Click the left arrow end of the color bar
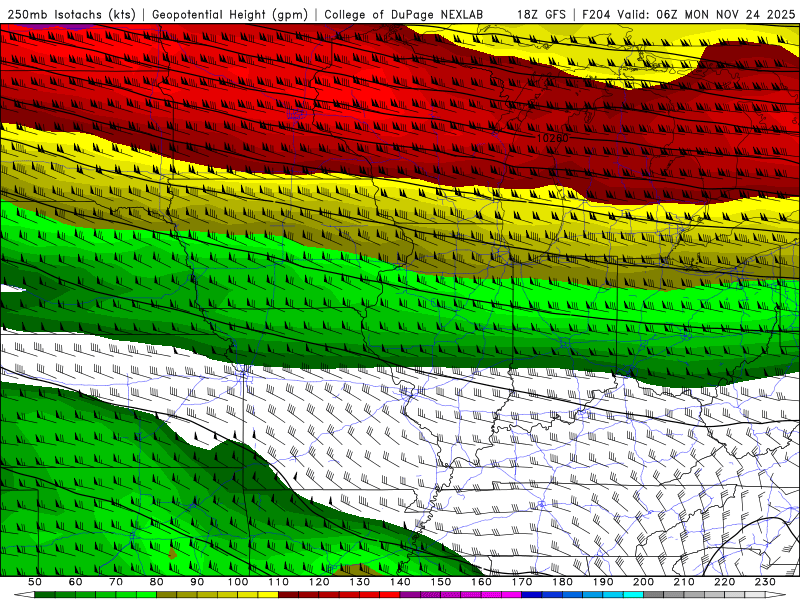Screen dimensions: 800x600 click(24, 594)
